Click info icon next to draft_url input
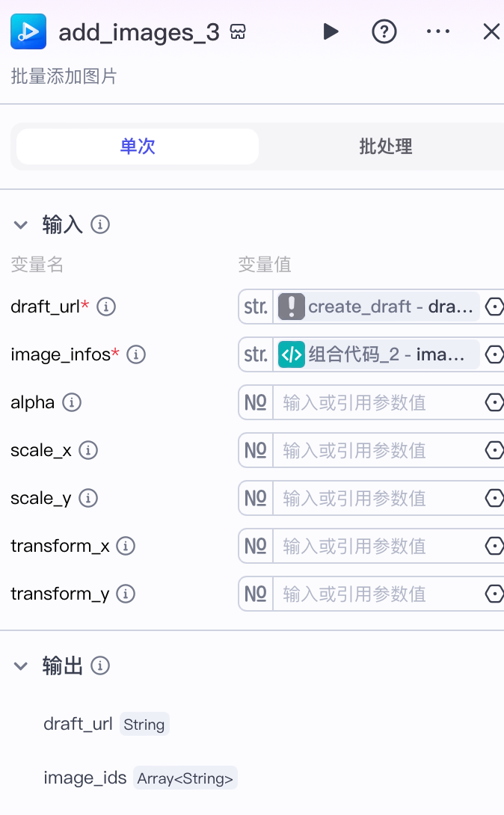Image resolution: width=504 pixels, height=815 pixels. [x=106, y=307]
